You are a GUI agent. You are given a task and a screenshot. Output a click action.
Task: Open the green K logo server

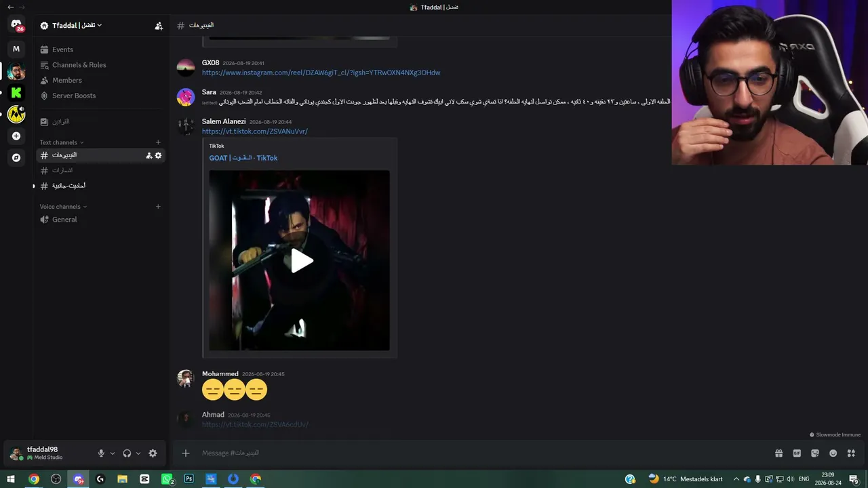click(x=16, y=93)
